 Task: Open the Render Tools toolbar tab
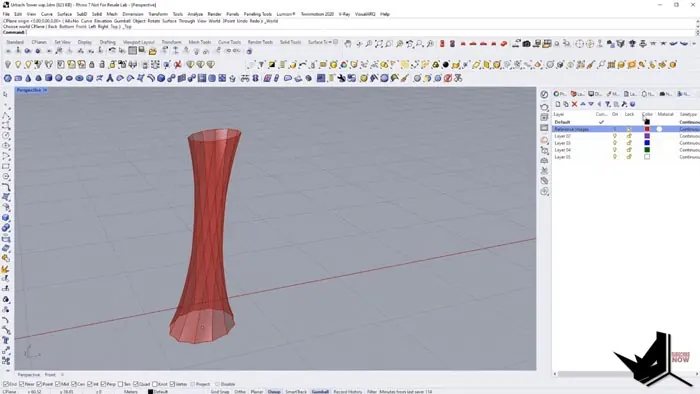[x=260, y=42]
